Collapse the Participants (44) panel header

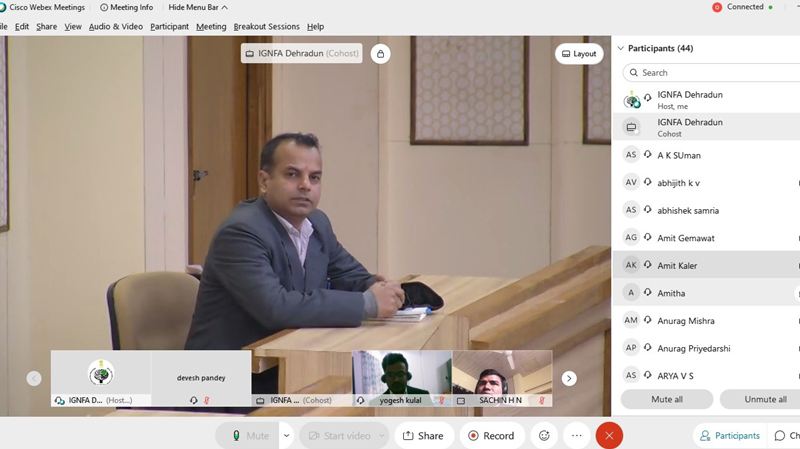click(x=621, y=48)
